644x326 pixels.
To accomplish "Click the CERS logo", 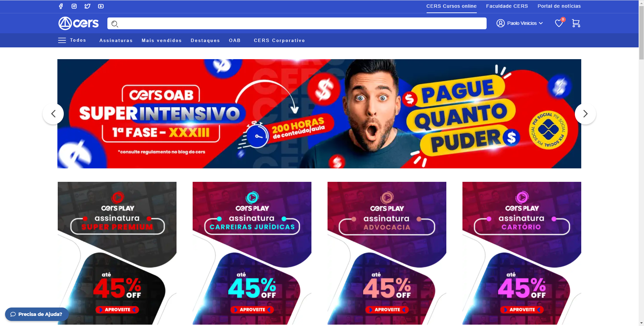I will (79, 23).
